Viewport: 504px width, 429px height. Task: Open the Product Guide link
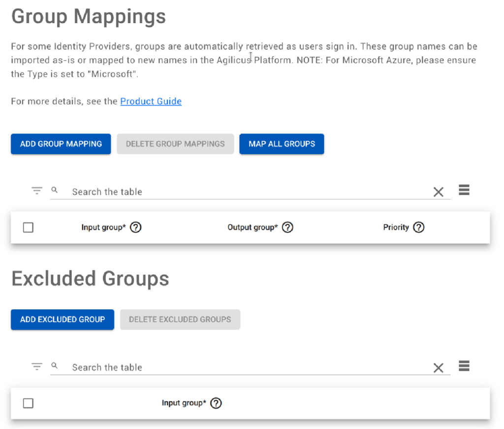tap(151, 101)
